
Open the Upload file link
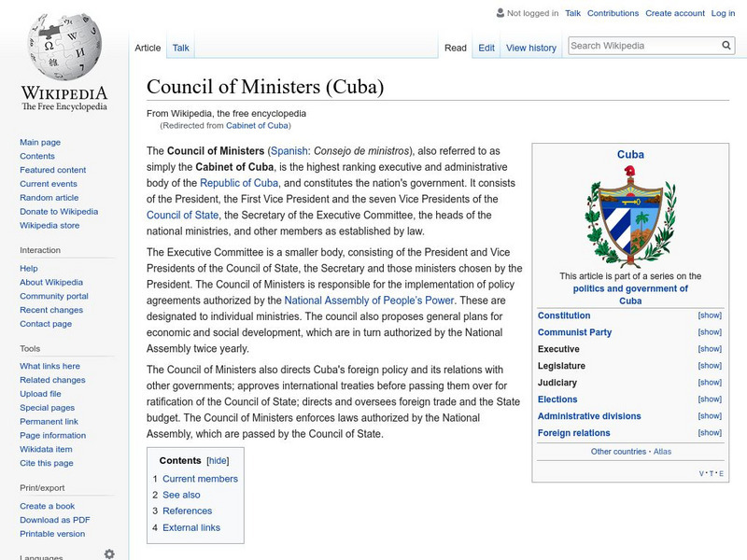pyautogui.click(x=40, y=393)
